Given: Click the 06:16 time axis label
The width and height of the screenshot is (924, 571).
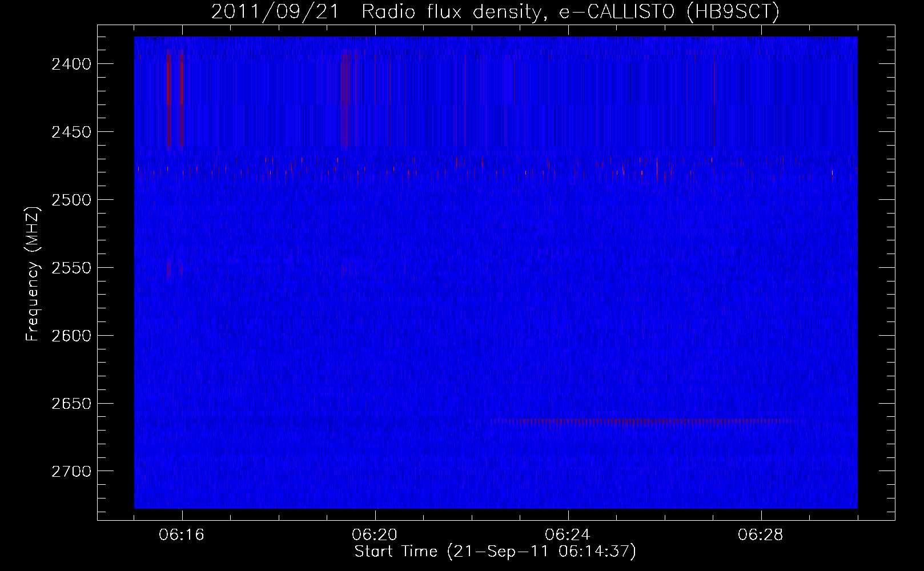Looking at the screenshot, I should click(182, 535).
